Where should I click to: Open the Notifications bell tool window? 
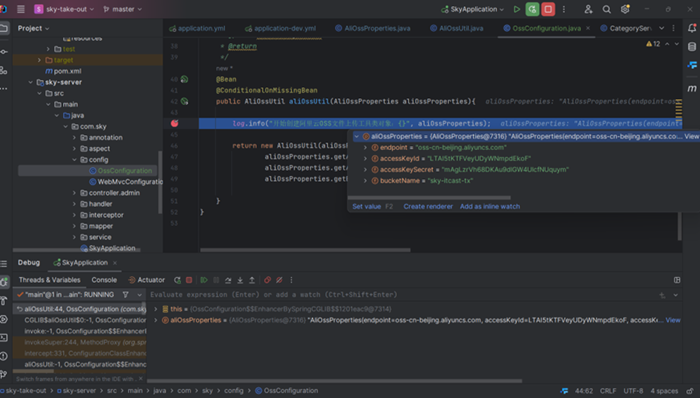click(x=692, y=28)
